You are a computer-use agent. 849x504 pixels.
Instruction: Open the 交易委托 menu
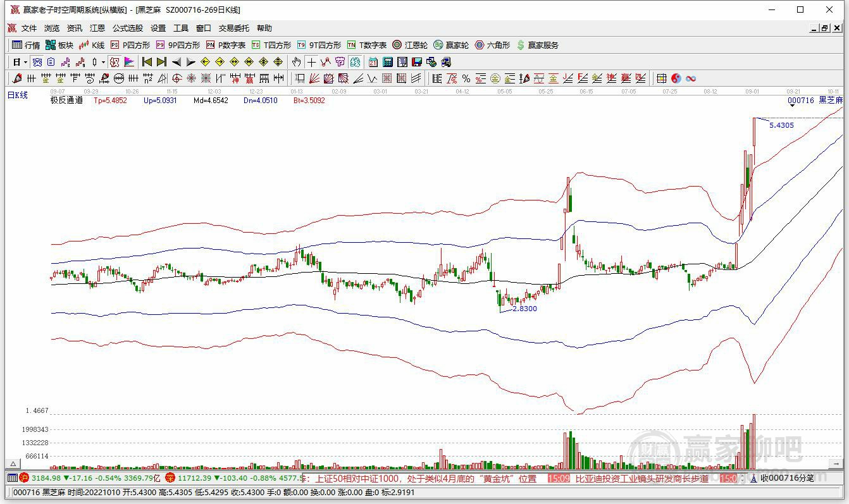point(234,28)
